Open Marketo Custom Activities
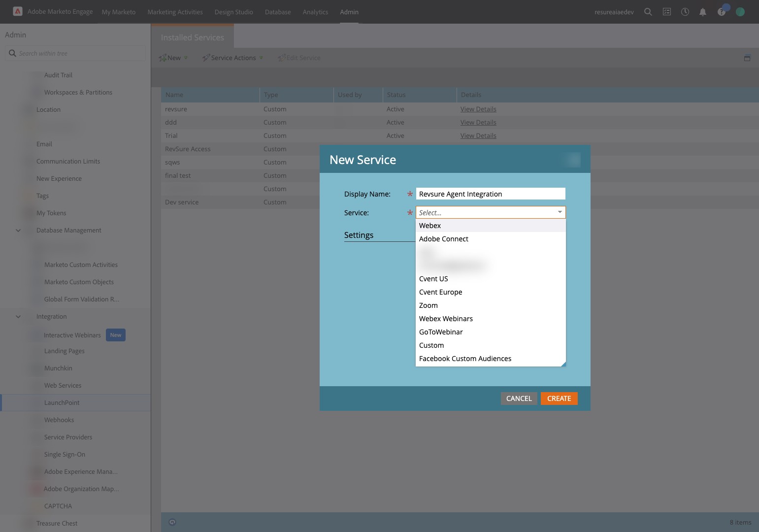Image resolution: width=759 pixels, height=532 pixels. (81, 265)
